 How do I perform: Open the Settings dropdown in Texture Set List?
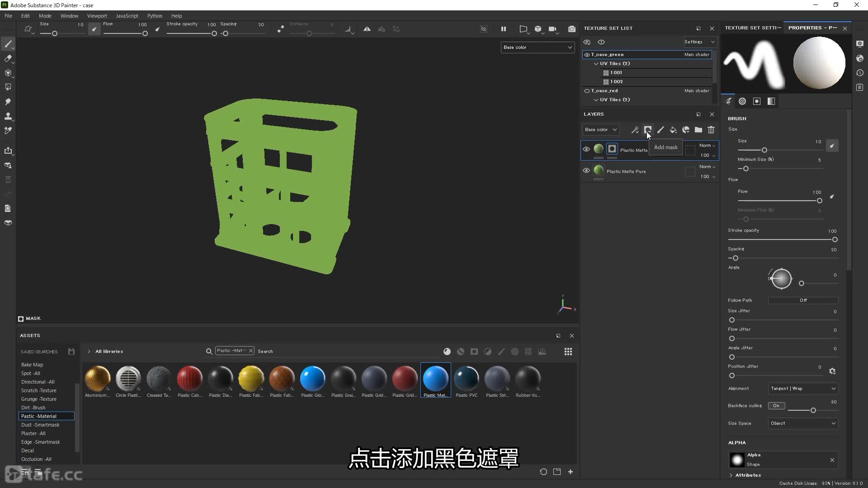click(699, 42)
